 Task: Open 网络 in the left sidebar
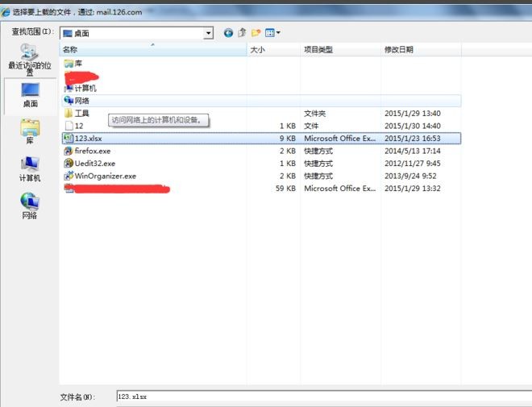tap(30, 206)
